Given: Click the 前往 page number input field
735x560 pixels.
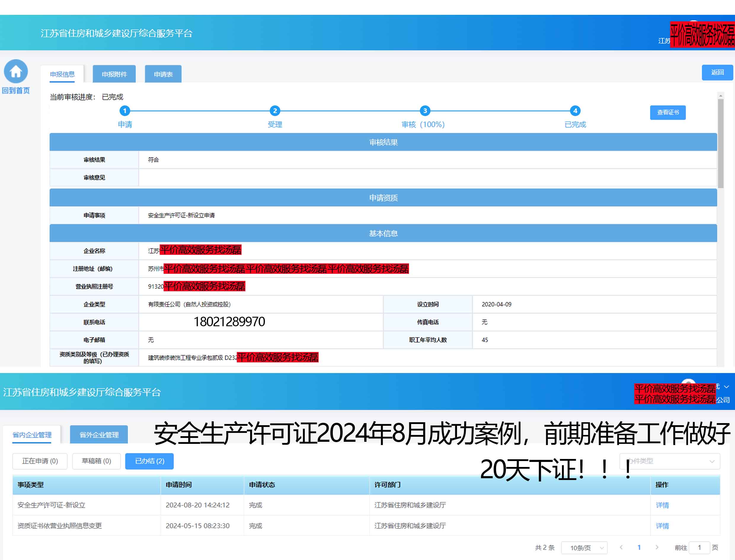Looking at the screenshot, I should 699,547.
